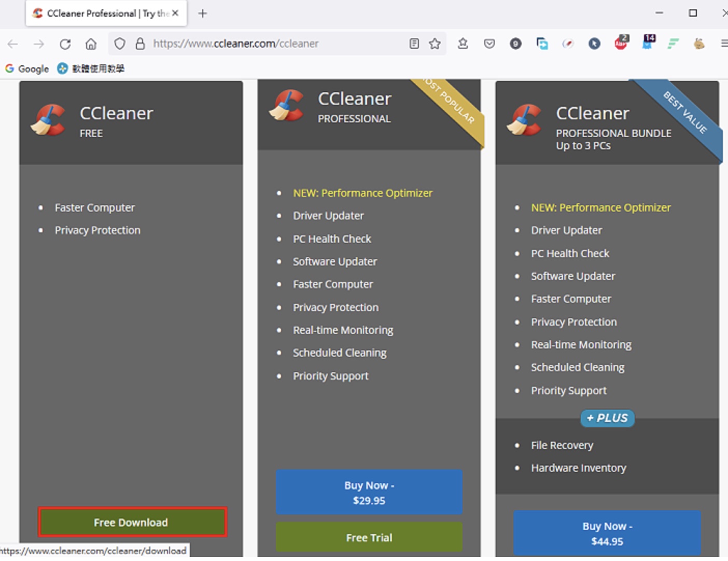Click 'Privacy Protection' in Free card

click(x=97, y=230)
